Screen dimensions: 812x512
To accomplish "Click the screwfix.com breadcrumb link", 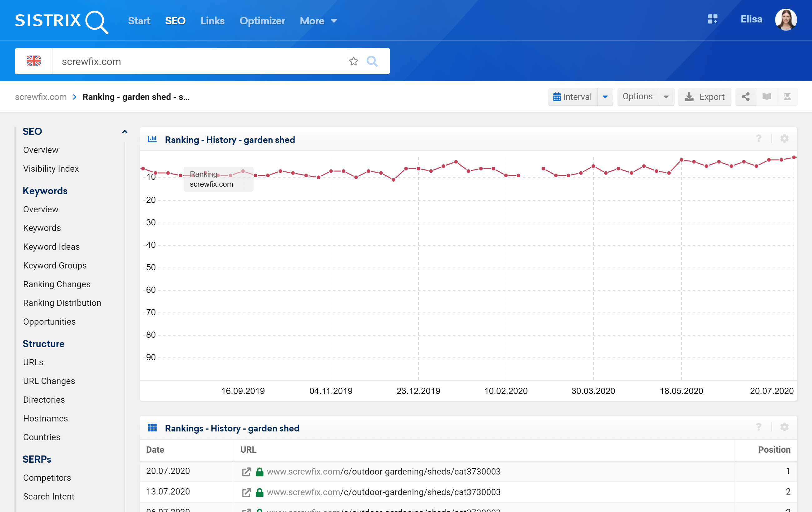I will 41,97.
